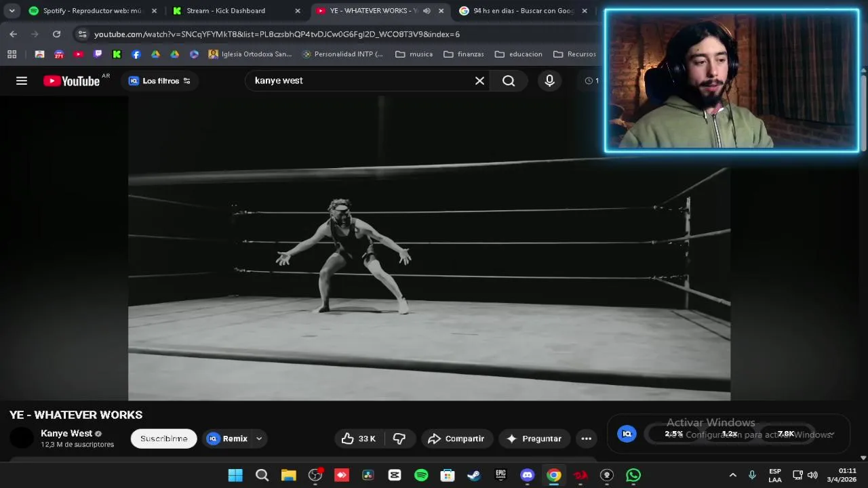Open the three-dot more actions menu
The height and width of the screenshot is (488, 868).
587,439
